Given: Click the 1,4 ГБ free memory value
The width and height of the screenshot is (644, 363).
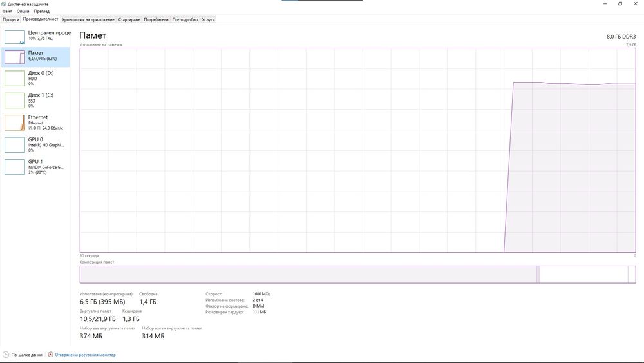Looking at the screenshot, I should (x=148, y=302).
